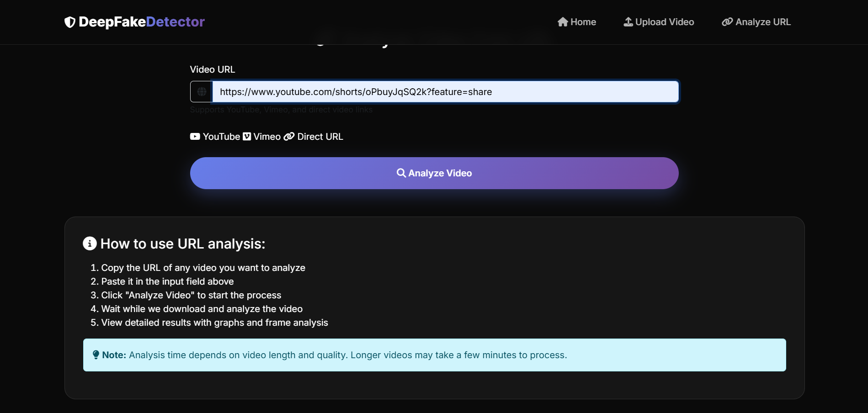
Task: Click step 'View detailed results with graphs'
Action: coord(214,323)
